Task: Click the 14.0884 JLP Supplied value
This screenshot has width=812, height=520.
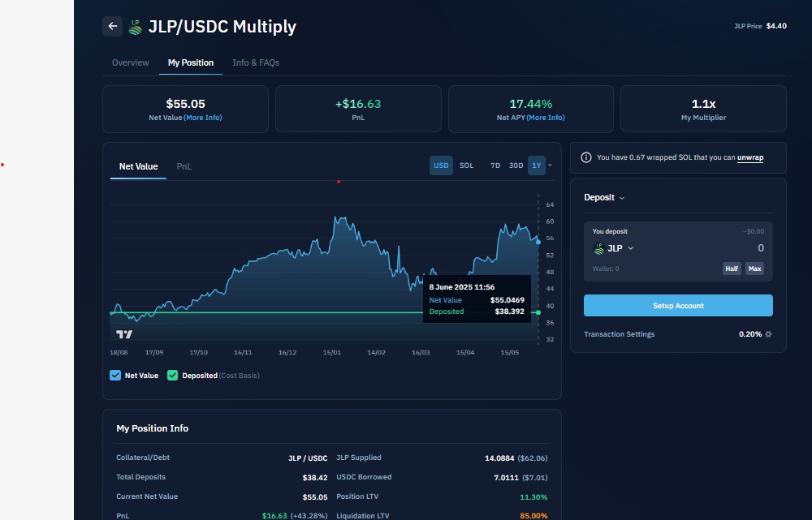Action: pyautogui.click(x=499, y=458)
